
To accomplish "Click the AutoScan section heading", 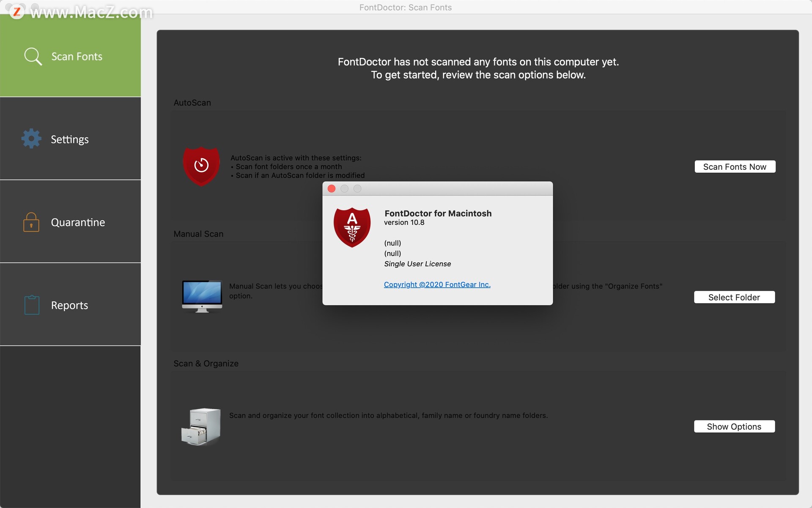I will [192, 102].
